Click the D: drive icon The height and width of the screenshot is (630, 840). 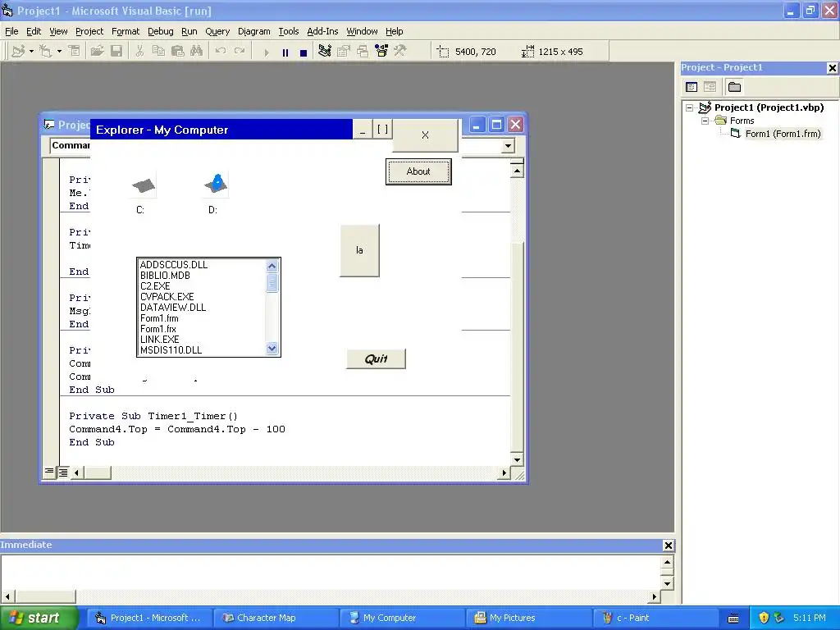[216, 184]
